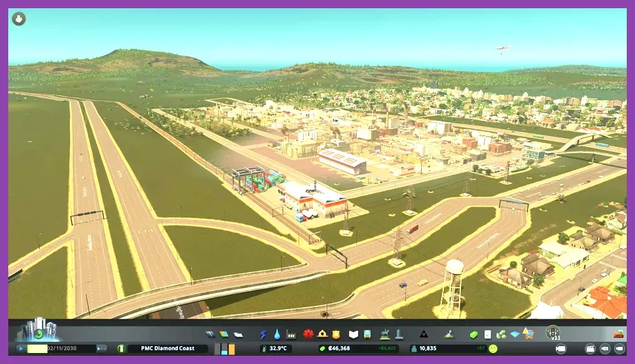The height and width of the screenshot is (364, 635).
Task: Change simulation speed with fast-forward arrows
Action: [102, 348]
